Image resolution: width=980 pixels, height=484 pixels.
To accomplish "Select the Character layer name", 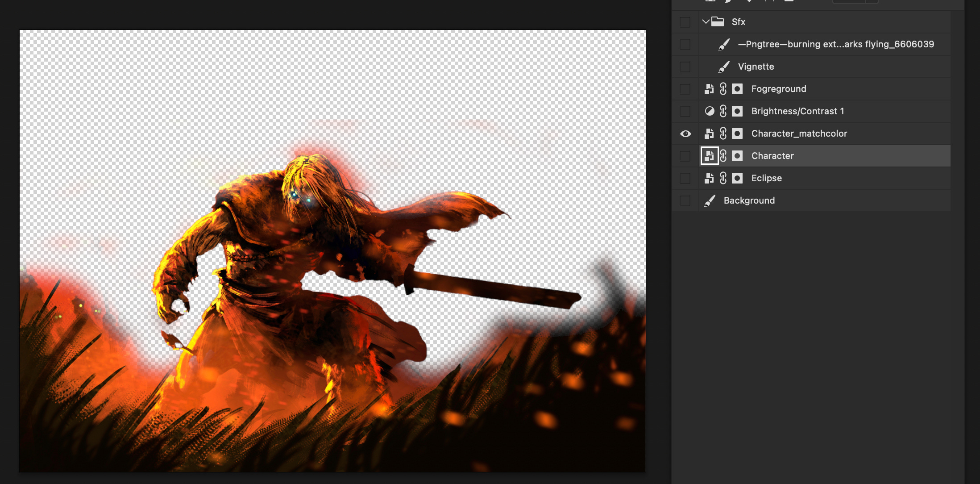I will [772, 156].
